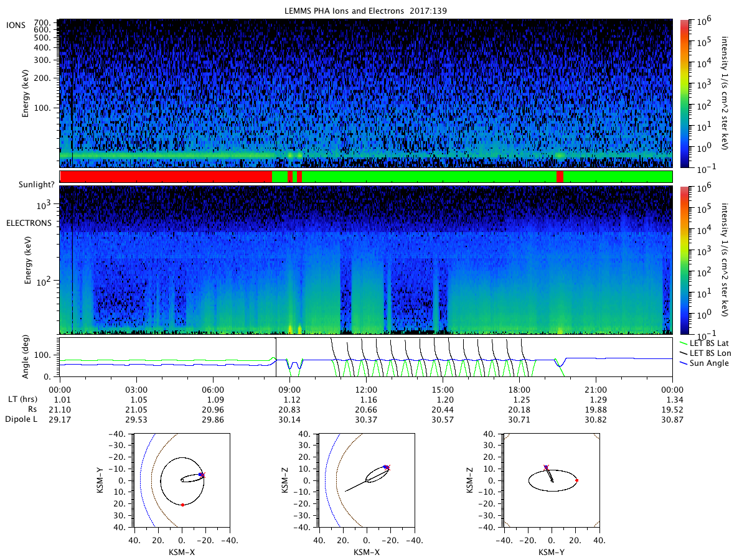Click the blue Sun Angle legend line
This screenshot has height=560, width=747.
683,363
